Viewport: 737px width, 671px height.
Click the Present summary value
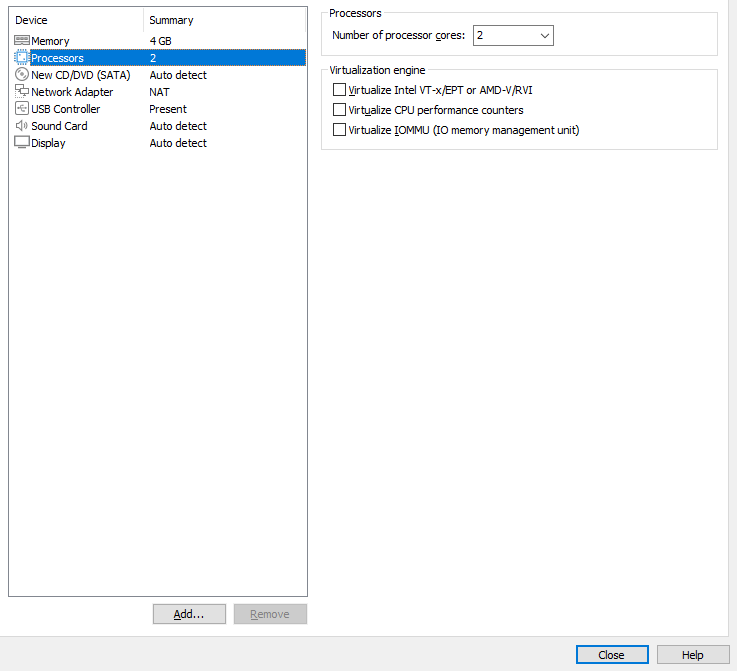click(x=168, y=109)
